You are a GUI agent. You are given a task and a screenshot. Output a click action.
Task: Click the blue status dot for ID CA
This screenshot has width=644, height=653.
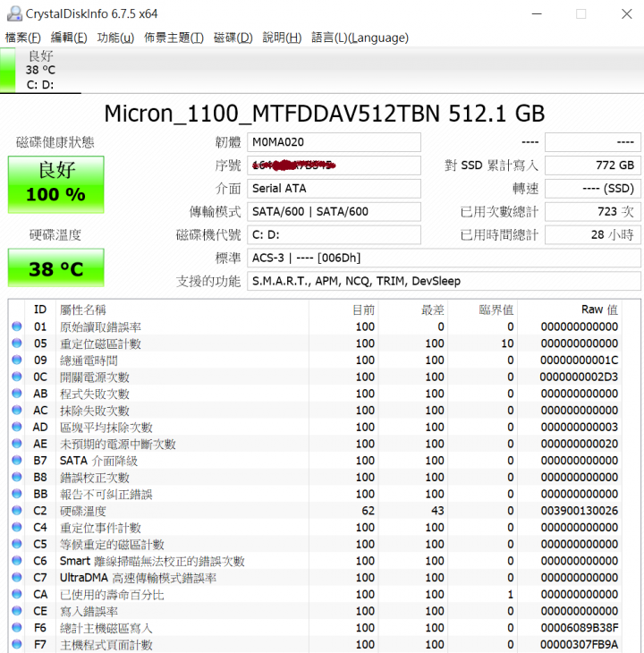click(17, 594)
